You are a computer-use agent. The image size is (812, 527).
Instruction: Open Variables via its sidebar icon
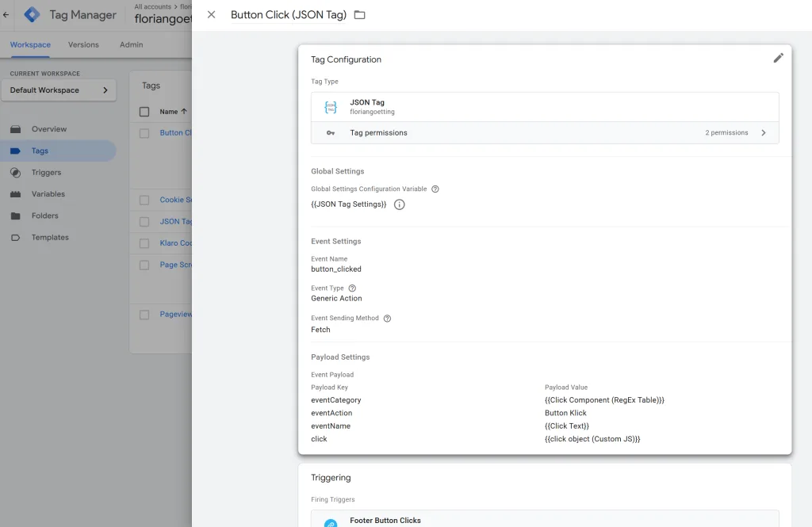coord(16,194)
